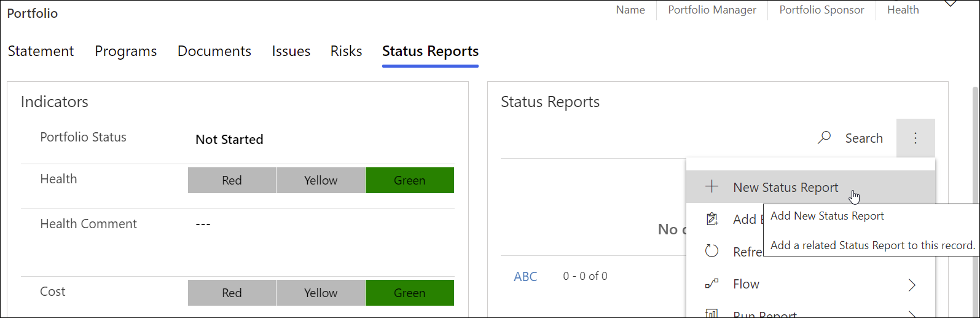Screen dimensions: 980x318
Task: Click the clipboard icon in the Add menu row
Action: pos(711,219)
